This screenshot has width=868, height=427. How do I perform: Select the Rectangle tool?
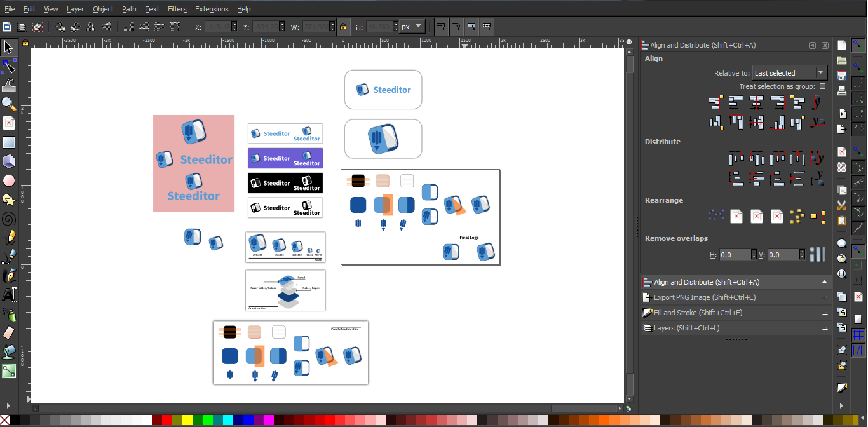[x=9, y=142]
